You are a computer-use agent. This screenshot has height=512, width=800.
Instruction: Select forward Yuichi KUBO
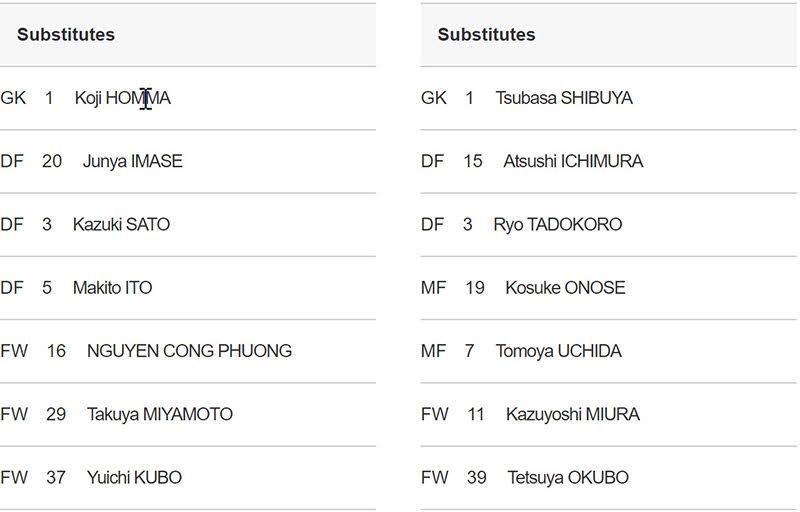click(x=134, y=477)
